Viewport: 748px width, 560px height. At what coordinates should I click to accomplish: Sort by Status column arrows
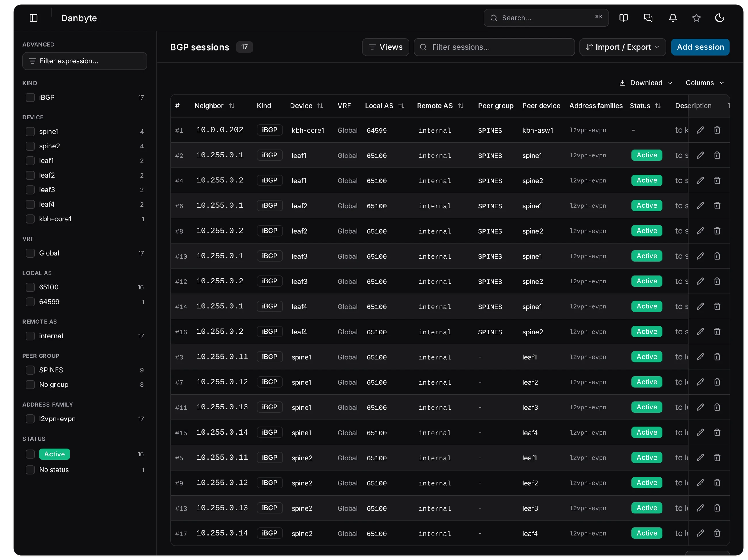[x=658, y=106]
